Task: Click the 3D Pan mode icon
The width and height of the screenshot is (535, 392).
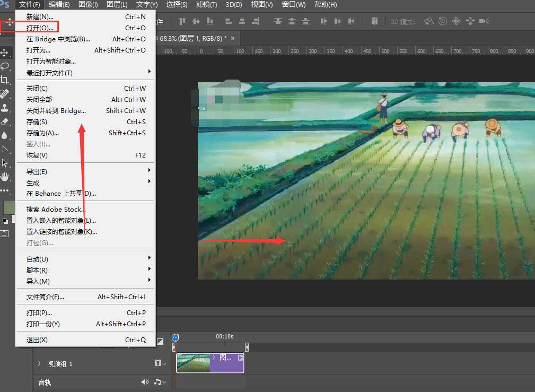Action: pyautogui.click(x=456, y=22)
